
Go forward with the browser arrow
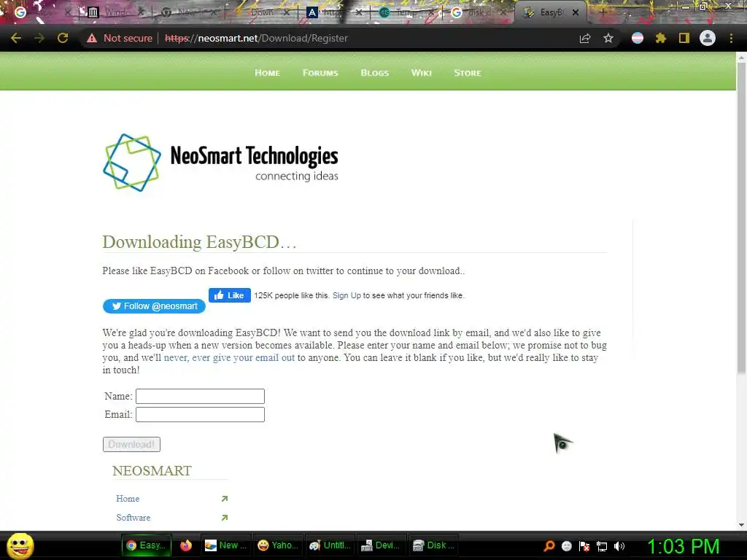click(x=39, y=38)
